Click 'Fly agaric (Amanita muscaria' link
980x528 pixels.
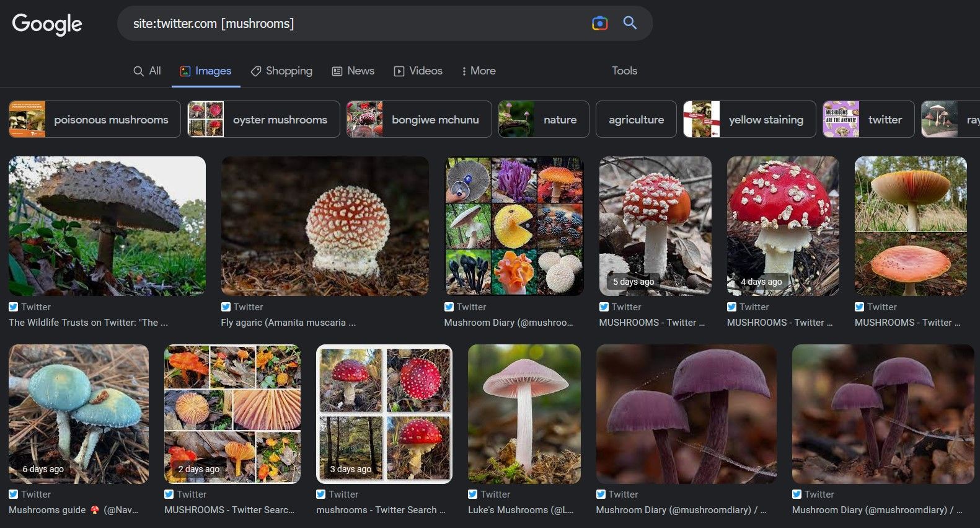[x=288, y=323]
